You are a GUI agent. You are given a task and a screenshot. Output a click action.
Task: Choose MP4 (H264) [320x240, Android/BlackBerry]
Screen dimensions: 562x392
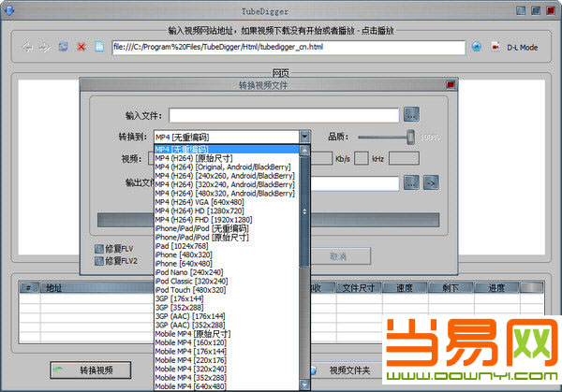227,184
